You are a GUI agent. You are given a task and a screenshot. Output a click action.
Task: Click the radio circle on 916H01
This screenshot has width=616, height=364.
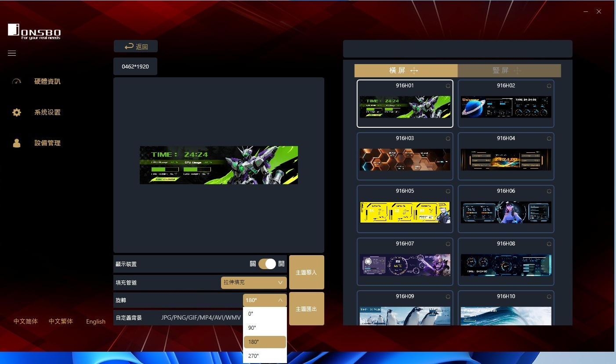pos(448,86)
